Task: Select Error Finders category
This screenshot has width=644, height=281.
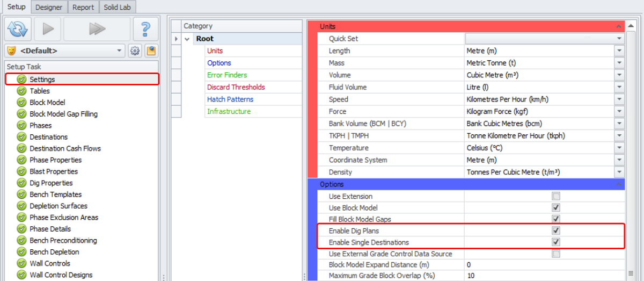Action: click(227, 75)
